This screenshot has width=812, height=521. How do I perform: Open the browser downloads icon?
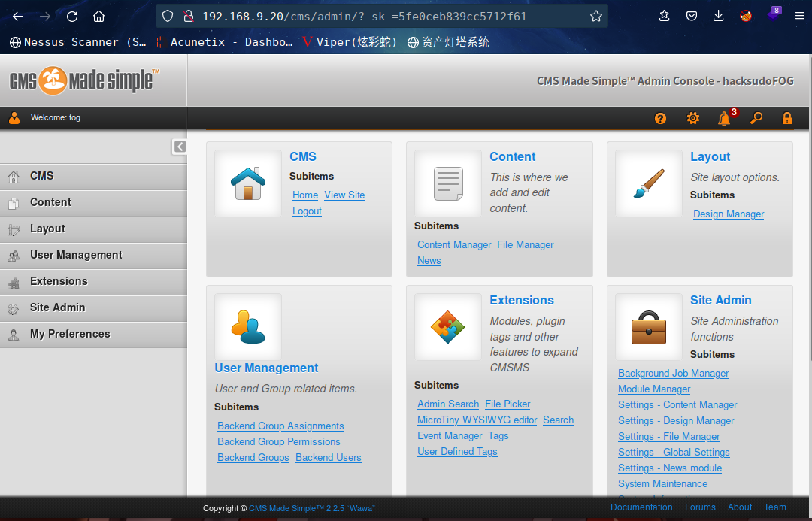718,16
